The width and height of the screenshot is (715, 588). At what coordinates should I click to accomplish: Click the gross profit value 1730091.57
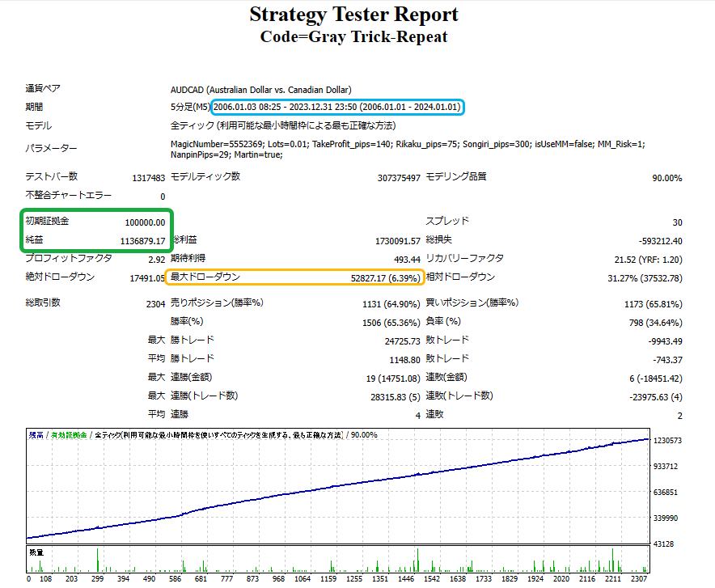click(x=398, y=241)
